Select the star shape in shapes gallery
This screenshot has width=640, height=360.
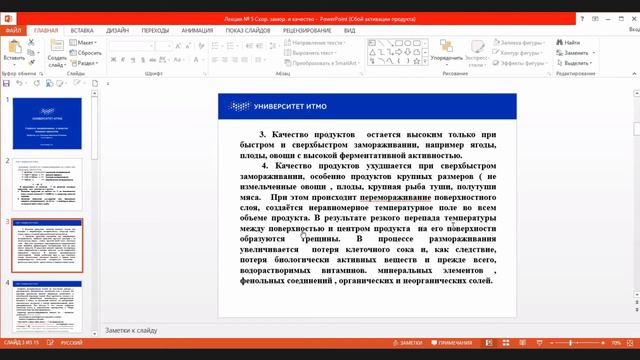point(416,61)
